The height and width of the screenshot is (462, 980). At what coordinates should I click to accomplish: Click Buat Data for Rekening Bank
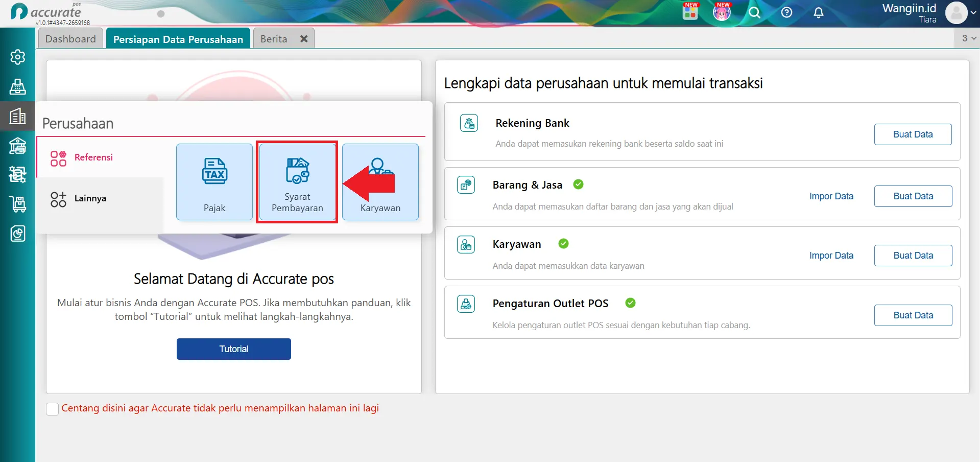pyautogui.click(x=913, y=134)
